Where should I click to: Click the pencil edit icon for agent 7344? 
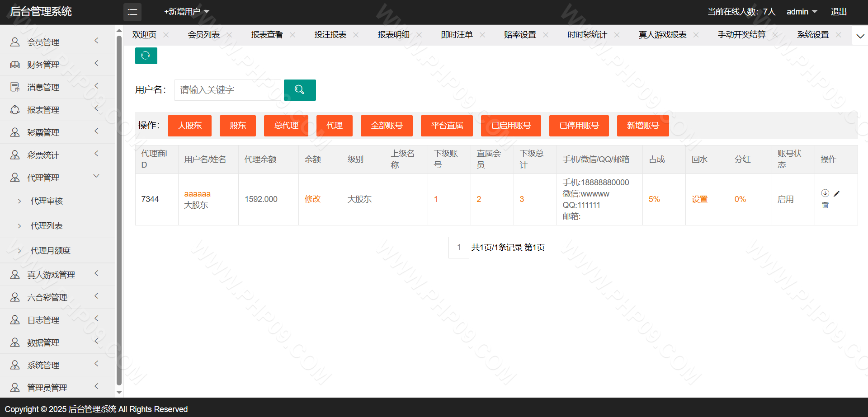[836, 194]
